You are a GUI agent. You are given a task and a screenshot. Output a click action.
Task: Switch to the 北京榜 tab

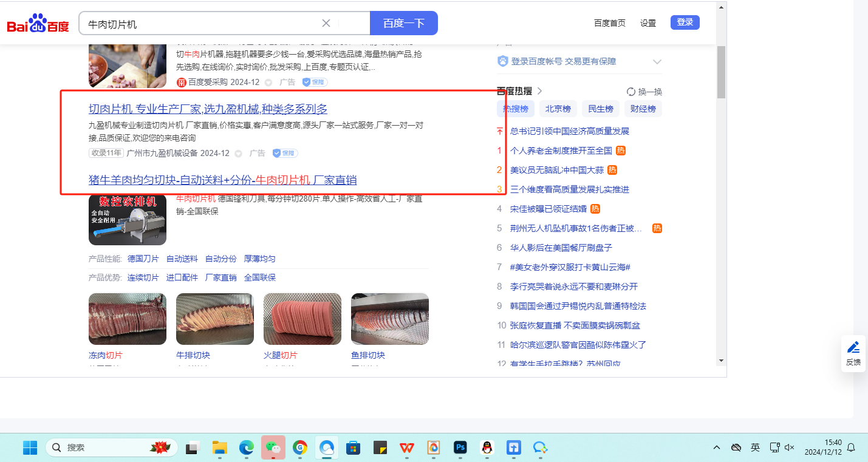(558, 109)
